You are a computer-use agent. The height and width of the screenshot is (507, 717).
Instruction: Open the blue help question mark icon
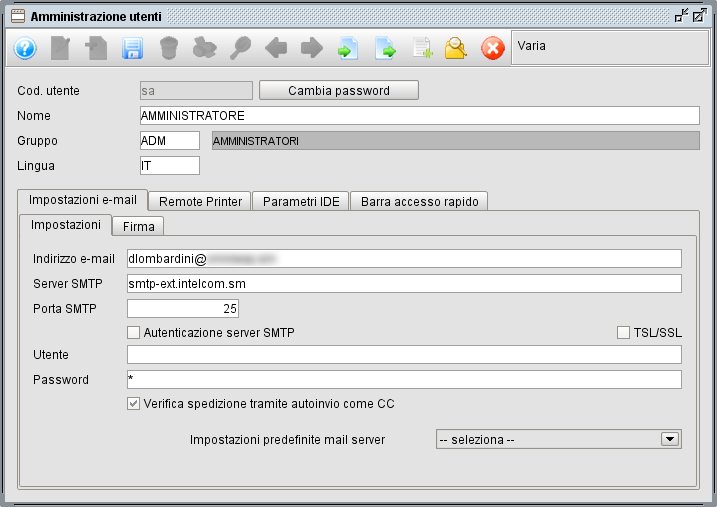[25, 48]
